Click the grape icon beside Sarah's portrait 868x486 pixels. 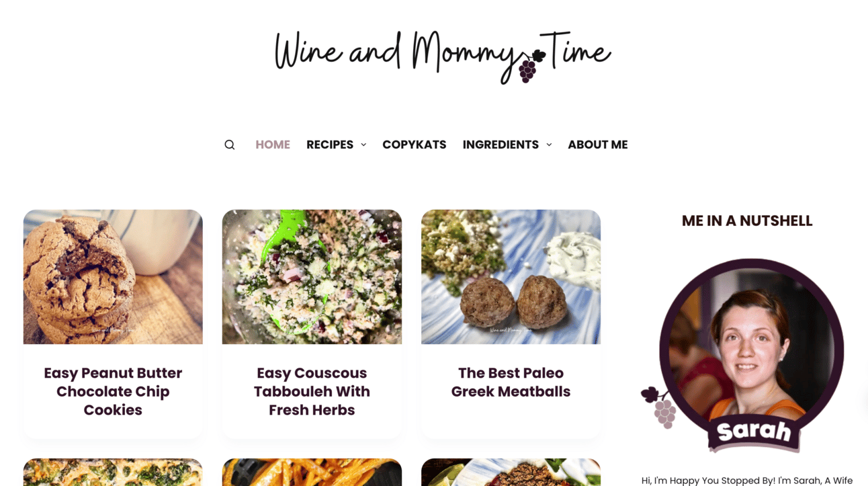tap(659, 407)
